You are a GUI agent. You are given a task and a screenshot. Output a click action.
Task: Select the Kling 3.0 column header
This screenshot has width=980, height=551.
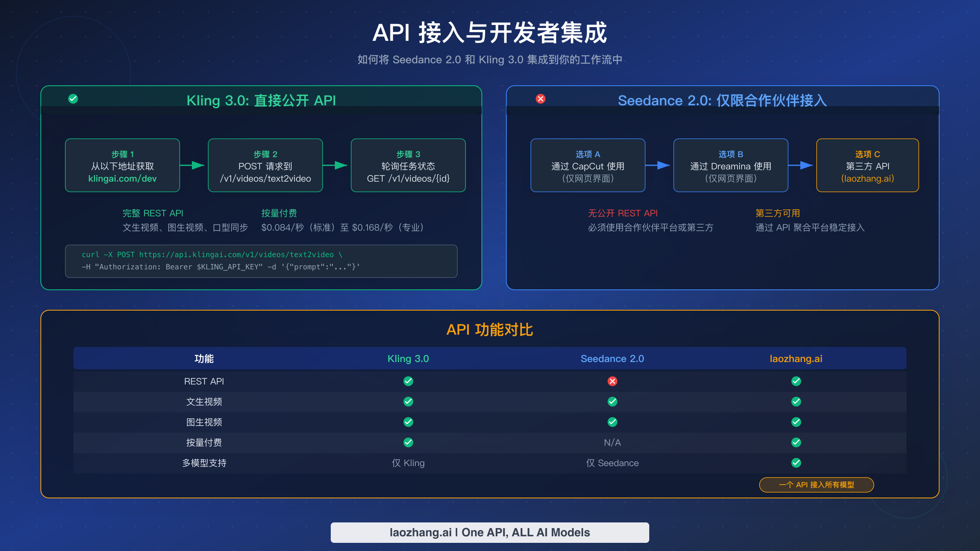(x=408, y=358)
